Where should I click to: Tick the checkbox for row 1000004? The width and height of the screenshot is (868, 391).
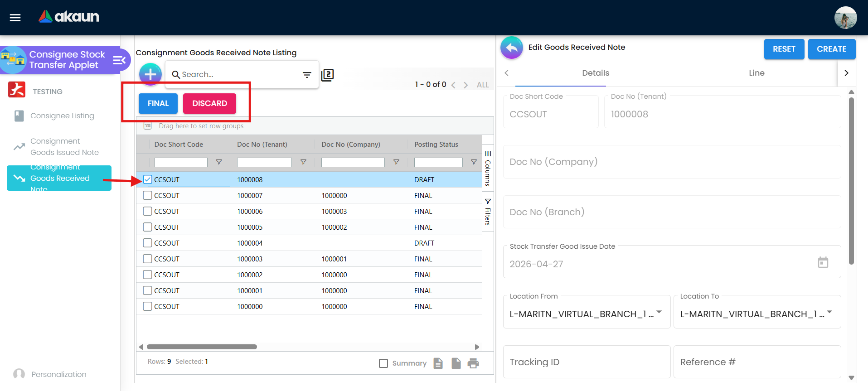coord(147,243)
